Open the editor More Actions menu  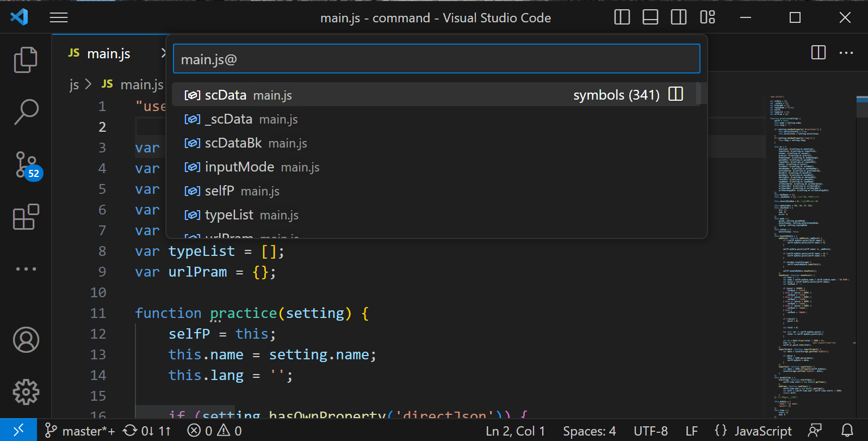click(846, 53)
